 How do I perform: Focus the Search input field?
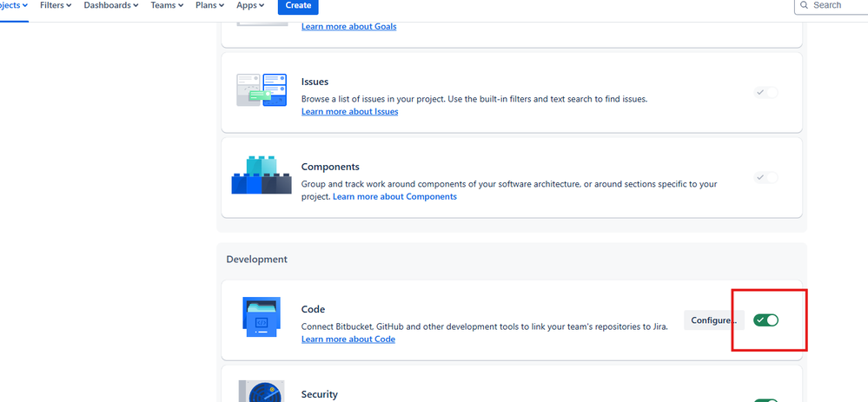pos(832,5)
